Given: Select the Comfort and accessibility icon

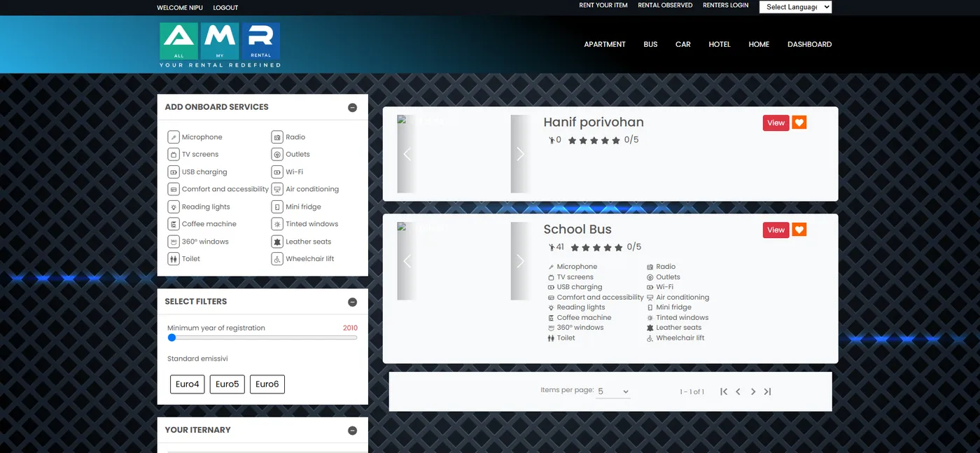Looking at the screenshot, I should pyautogui.click(x=174, y=189).
